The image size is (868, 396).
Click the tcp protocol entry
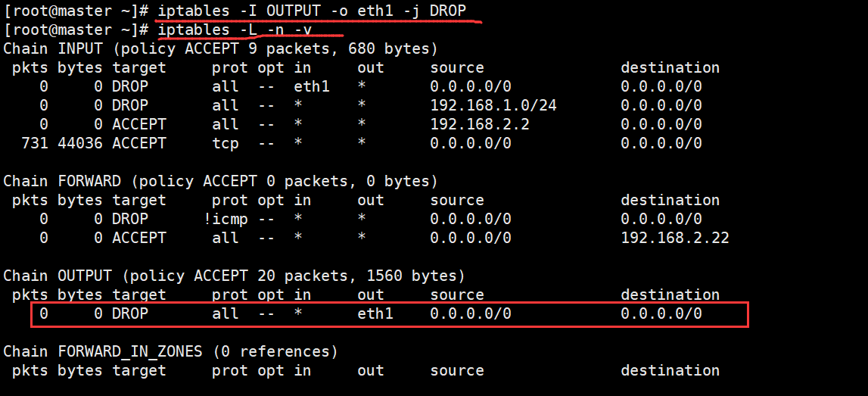226,143
